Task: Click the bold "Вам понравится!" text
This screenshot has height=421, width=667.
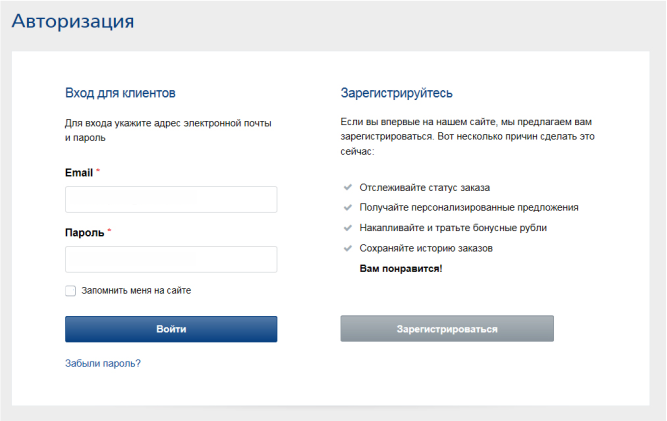Action: coord(400,268)
